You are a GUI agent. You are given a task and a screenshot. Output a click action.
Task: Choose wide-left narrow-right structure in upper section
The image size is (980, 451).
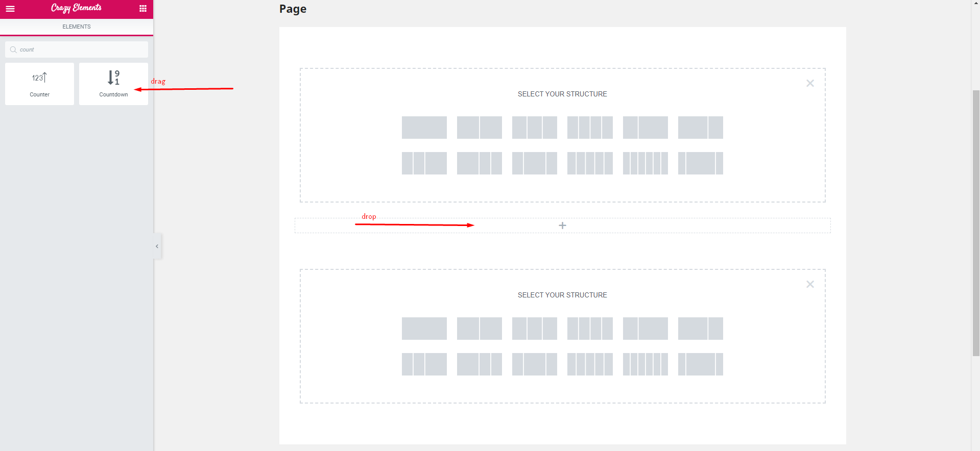tap(700, 128)
